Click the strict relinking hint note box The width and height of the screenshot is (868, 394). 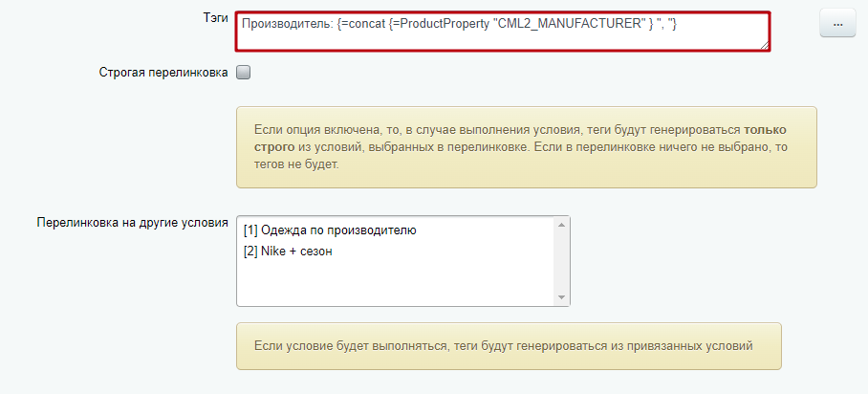point(527,147)
